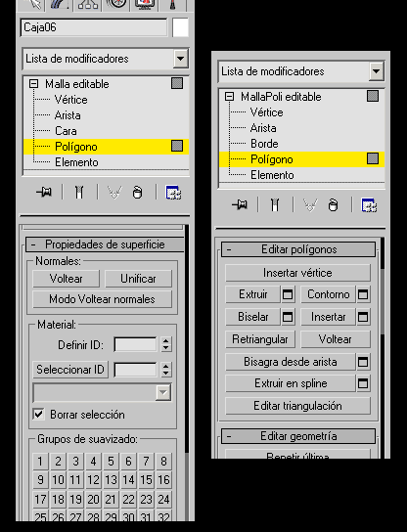
Task: Click the gray square icon beside Malla editable
Action: pyautogui.click(x=177, y=83)
